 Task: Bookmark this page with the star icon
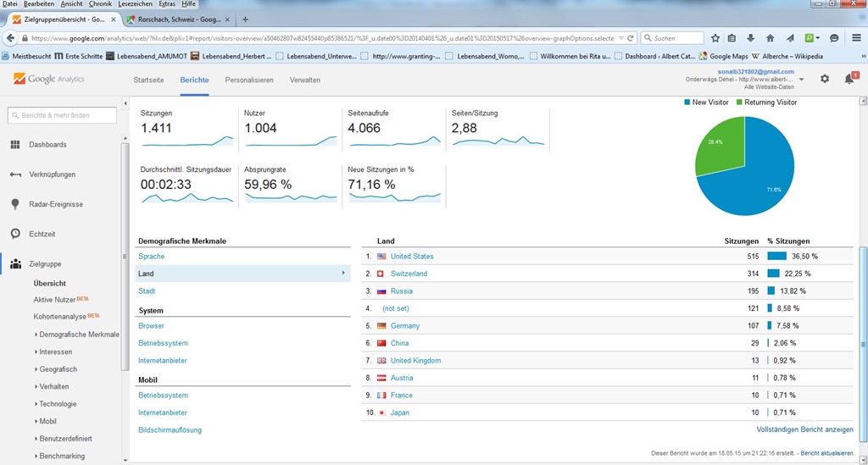(x=715, y=38)
